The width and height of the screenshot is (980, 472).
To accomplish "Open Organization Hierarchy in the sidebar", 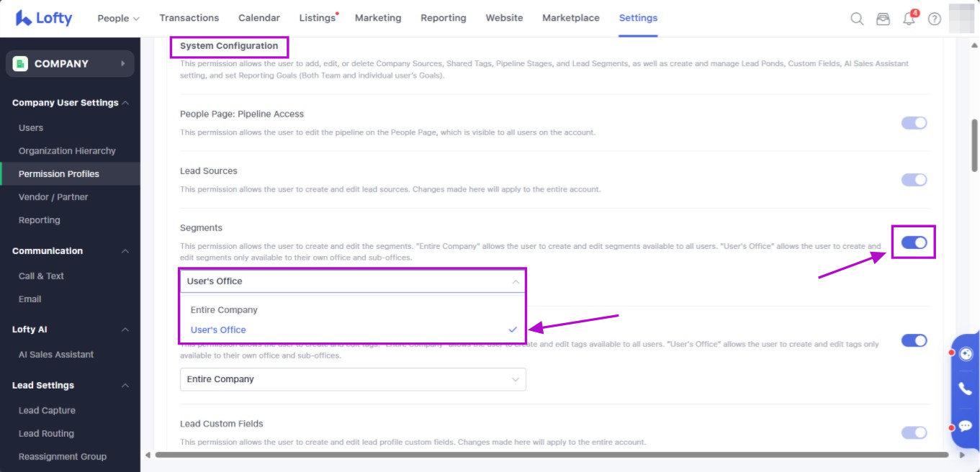I will click(67, 151).
